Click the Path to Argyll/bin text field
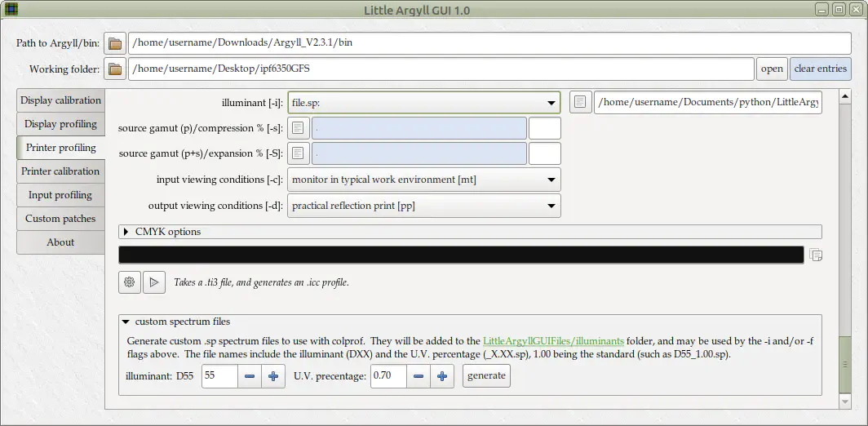 [489, 43]
